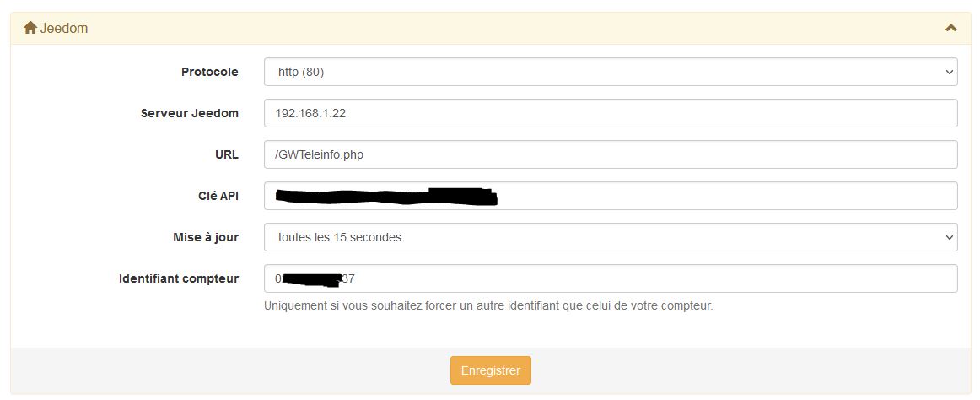The width and height of the screenshot is (980, 400).
Task: Open the Protocole http (80) dropdown
Action: pyautogui.click(x=611, y=72)
